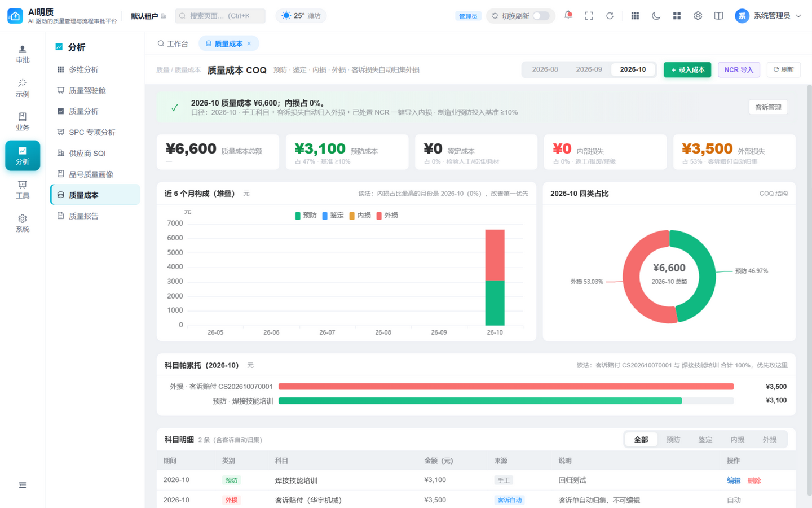Click the 刷新 button
This screenshot has height=508, width=812.
(x=783, y=69)
